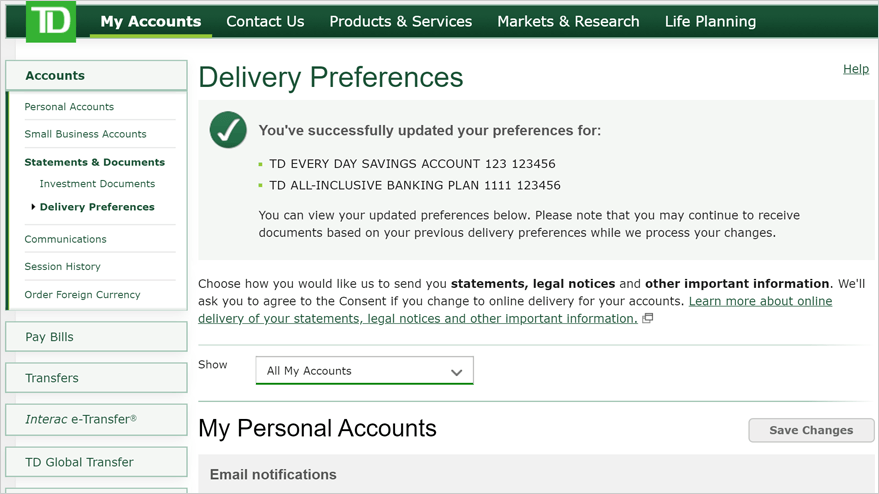Image resolution: width=879 pixels, height=494 pixels.
Task: Open Investment Documents in the sidebar
Action: (x=97, y=183)
